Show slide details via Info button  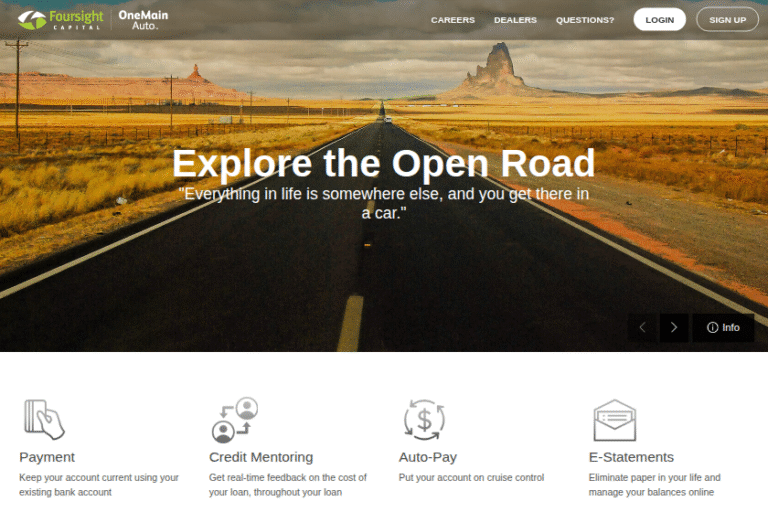point(723,328)
